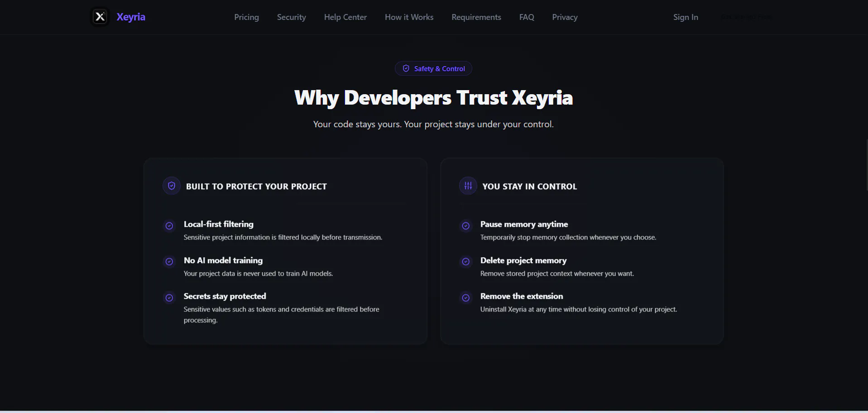Click the shield icon in Safety & Control badge
Viewport: 868px width, 413px height.
click(x=406, y=68)
